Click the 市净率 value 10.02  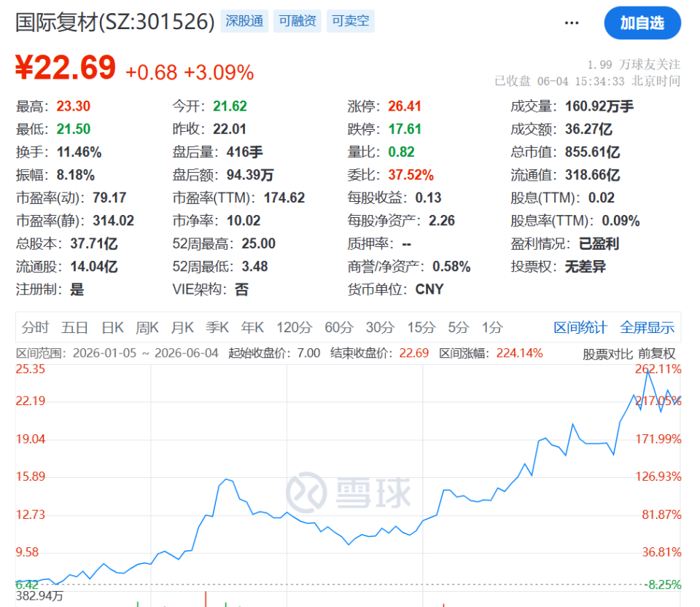(x=244, y=221)
